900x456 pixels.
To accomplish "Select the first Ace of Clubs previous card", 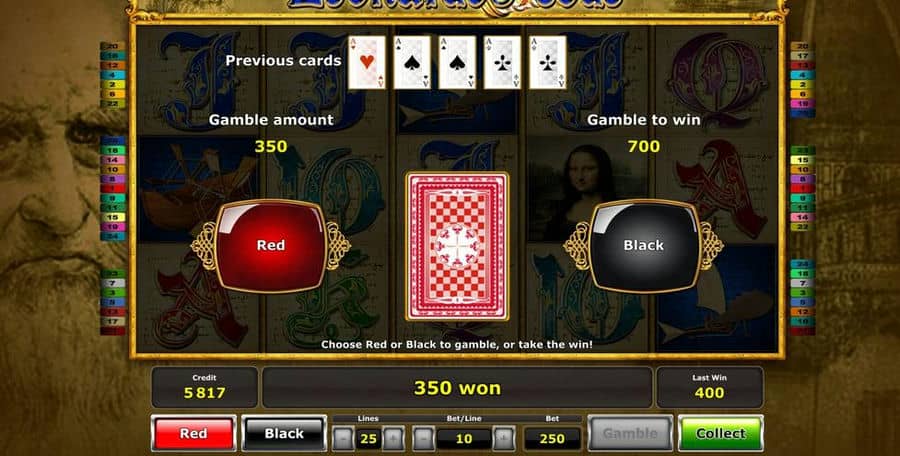I will [x=502, y=62].
